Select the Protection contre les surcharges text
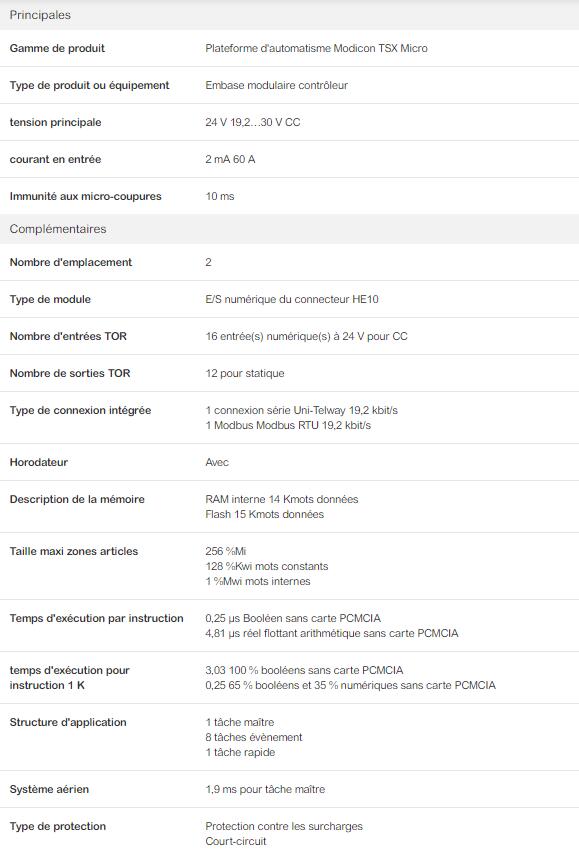 click(284, 826)
